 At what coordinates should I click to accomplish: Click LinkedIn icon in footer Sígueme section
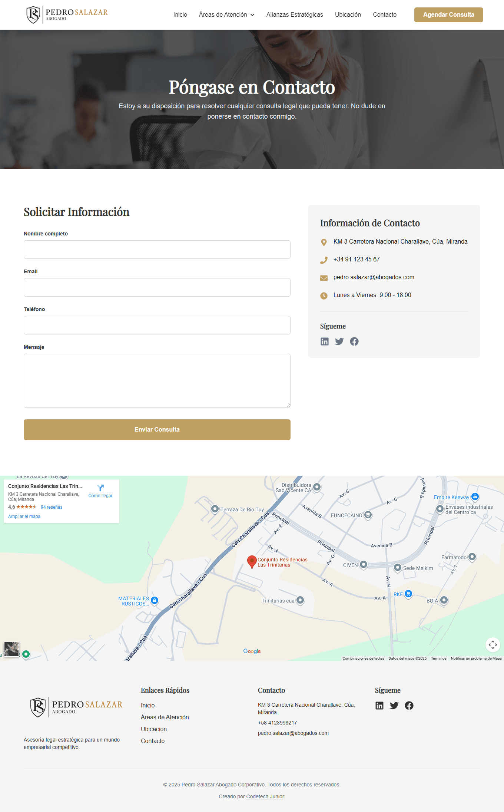379,706
